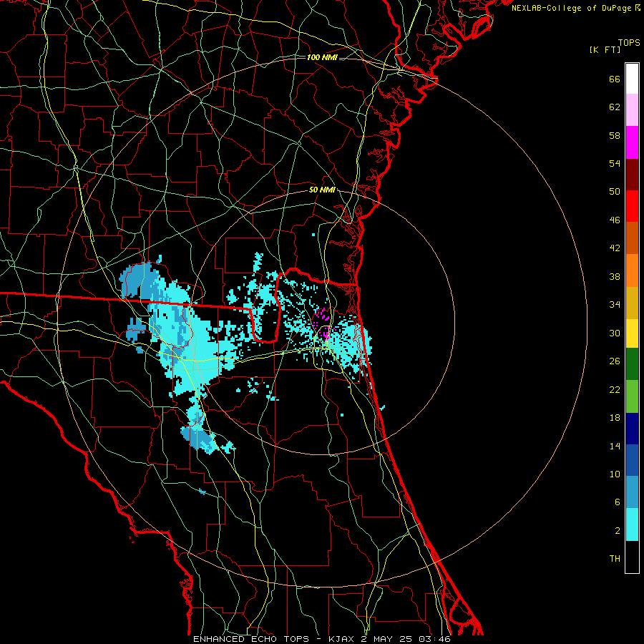
Task: Click the '26' legend value
Action: coord(615,361)
